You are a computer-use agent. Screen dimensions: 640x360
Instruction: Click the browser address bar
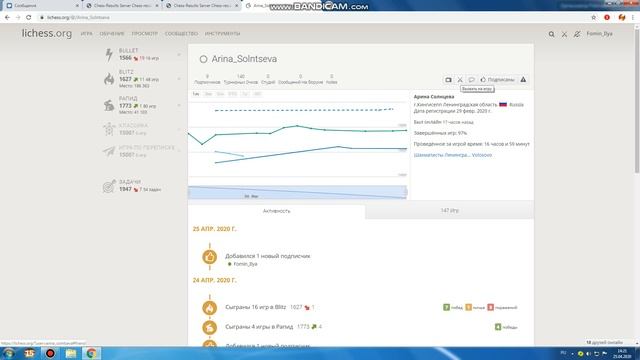[314, 18]
